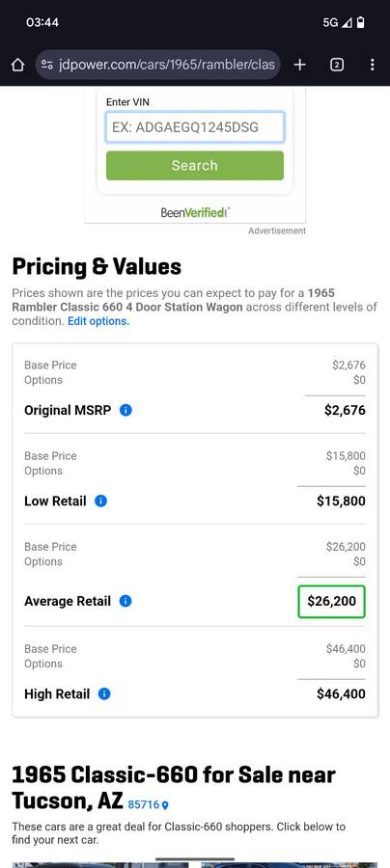Screen dimensions: 390x868
Task: Open the tab switcher showing 2 tabs
Action: (x=336, y=65)
